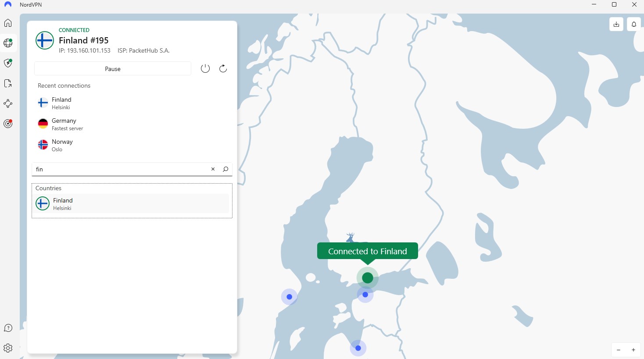644x359 pixels.
Task: Click the Finland #195 server title
Action: point(84,40)
